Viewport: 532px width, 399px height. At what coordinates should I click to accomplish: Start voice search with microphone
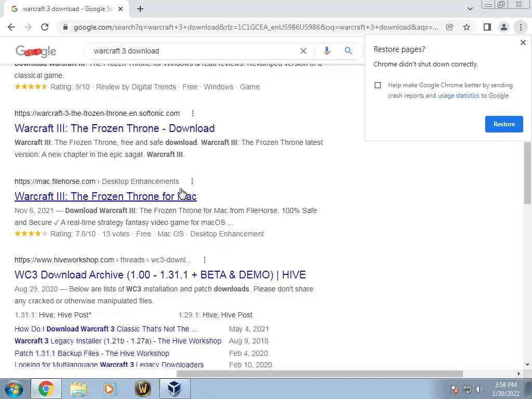coord(326,51)
